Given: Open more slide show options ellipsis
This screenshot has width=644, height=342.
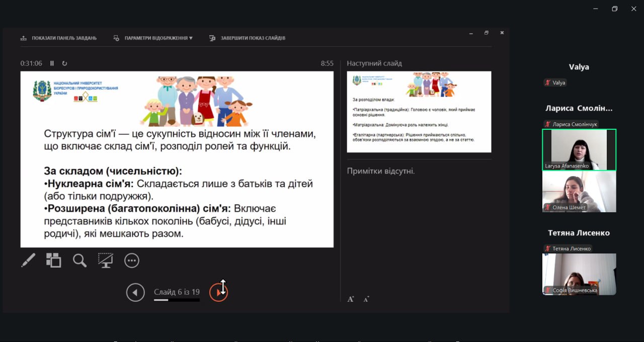Looking at the screenshot, I should pyautogui.click(x=132, y=261).
